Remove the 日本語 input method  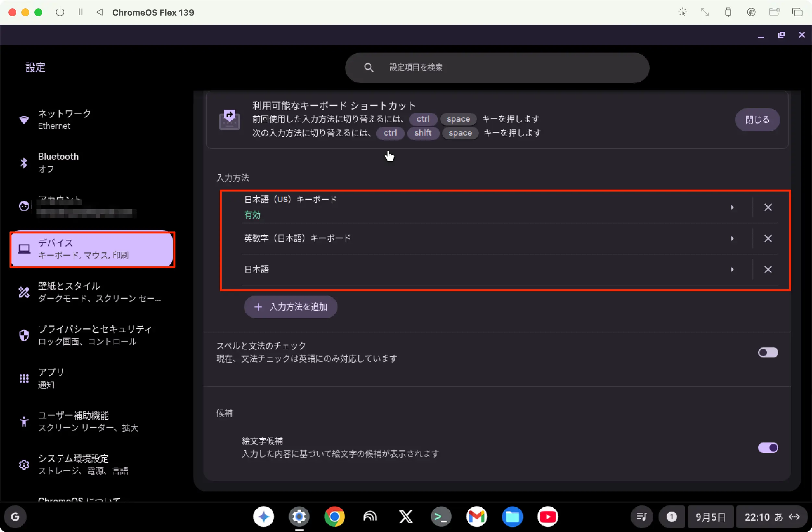click(x=768, y=270)
